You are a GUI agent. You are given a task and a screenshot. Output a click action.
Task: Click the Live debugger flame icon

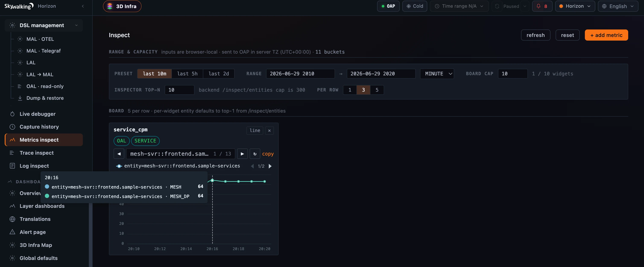click(12, 114)
